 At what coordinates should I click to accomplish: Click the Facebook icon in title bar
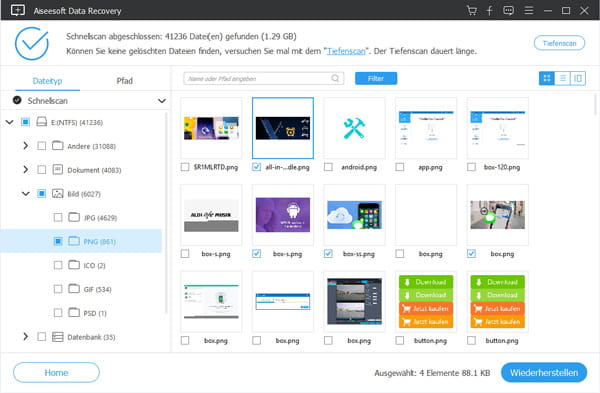point(489,10)
